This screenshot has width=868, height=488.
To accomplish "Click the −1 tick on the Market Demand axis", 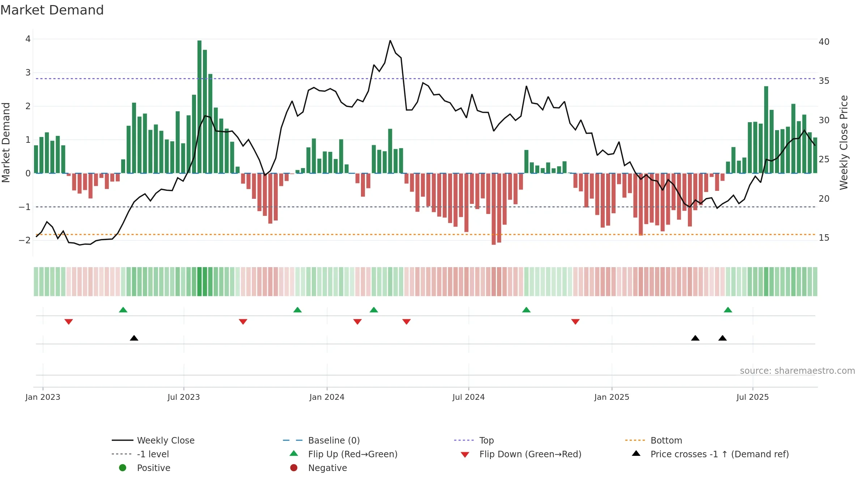I will tap(25, 207).
